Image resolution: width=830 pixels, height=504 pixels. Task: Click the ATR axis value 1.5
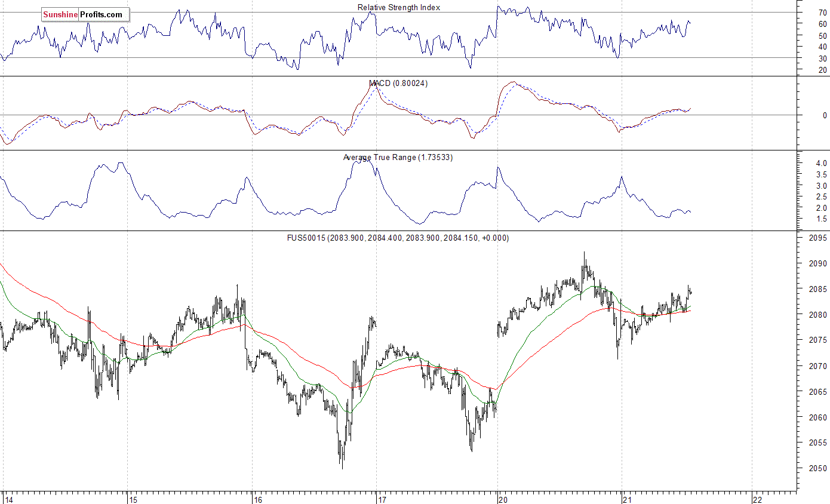[x=822, y=219]
